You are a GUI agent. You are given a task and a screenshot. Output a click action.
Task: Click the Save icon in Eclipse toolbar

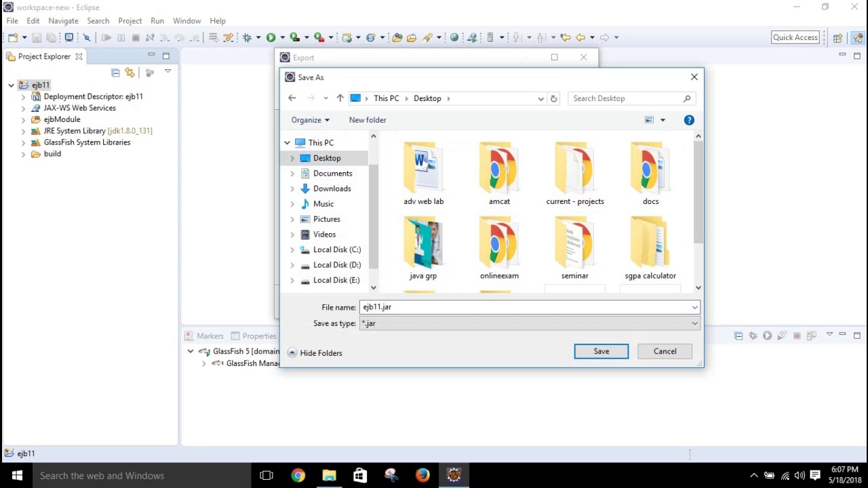(37, 38)
